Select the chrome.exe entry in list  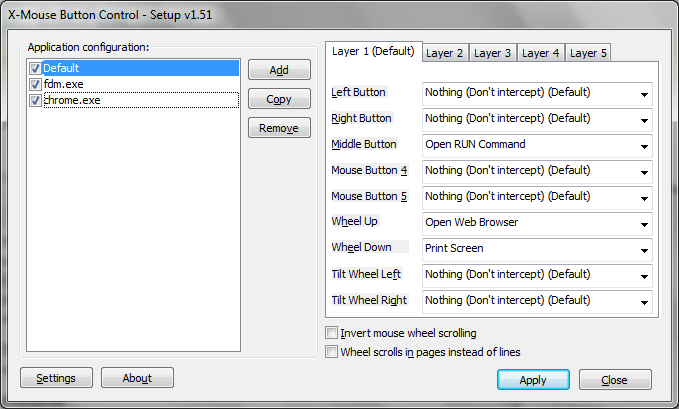click(x=72, y=101)
